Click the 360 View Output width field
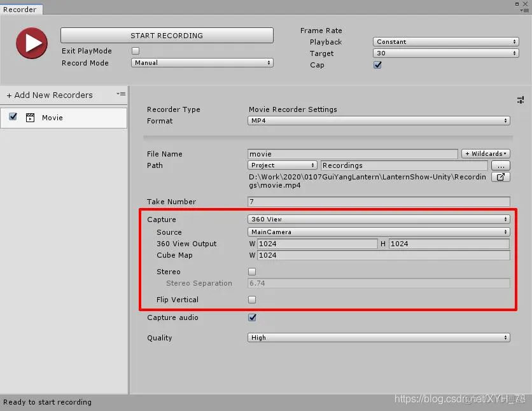Screen dimensions: 532x411 [x=318, y=244]
